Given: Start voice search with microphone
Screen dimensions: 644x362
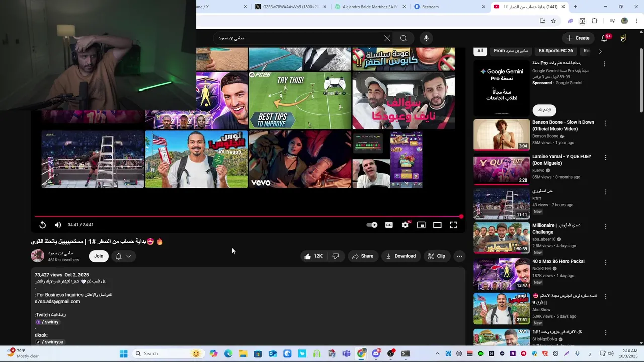Looking at the screenshot, I should (x=426, y=38).
